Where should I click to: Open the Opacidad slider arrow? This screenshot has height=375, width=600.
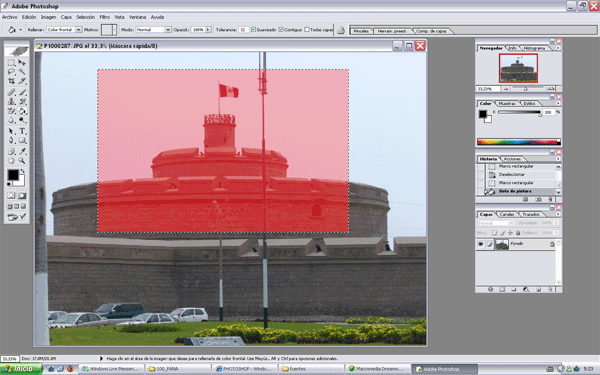coord(208,29)
